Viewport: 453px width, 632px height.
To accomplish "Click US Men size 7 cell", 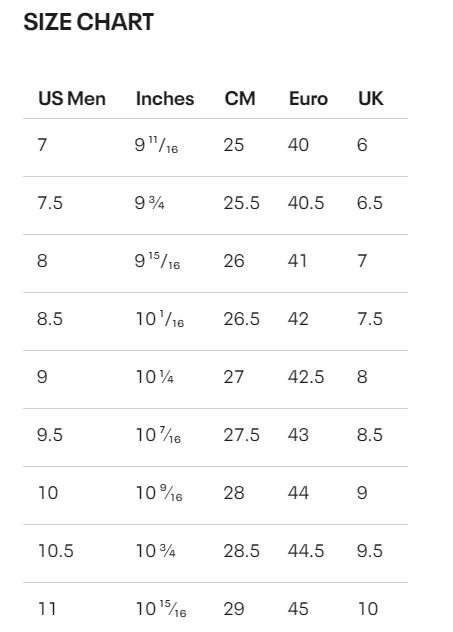I will (x=42, y=145).
